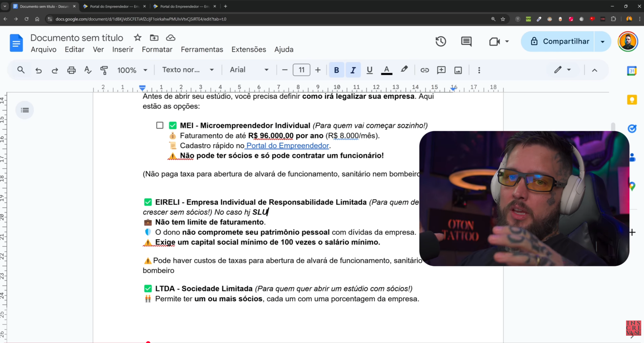Click the document title Documento sem título
This screenshot has height=343, width=644.
pyautogui.click(x=77, y=38)
